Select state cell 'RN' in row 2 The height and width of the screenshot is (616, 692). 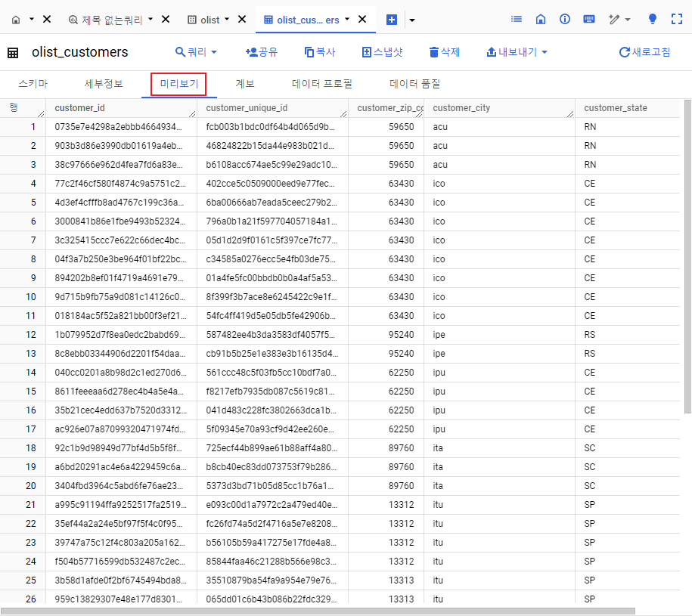click(628, 146)
